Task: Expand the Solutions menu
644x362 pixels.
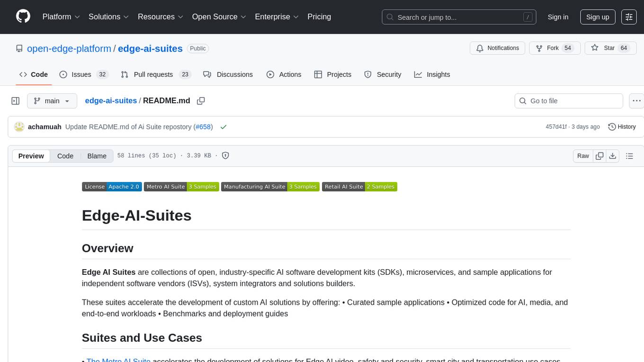Action: 109,17
